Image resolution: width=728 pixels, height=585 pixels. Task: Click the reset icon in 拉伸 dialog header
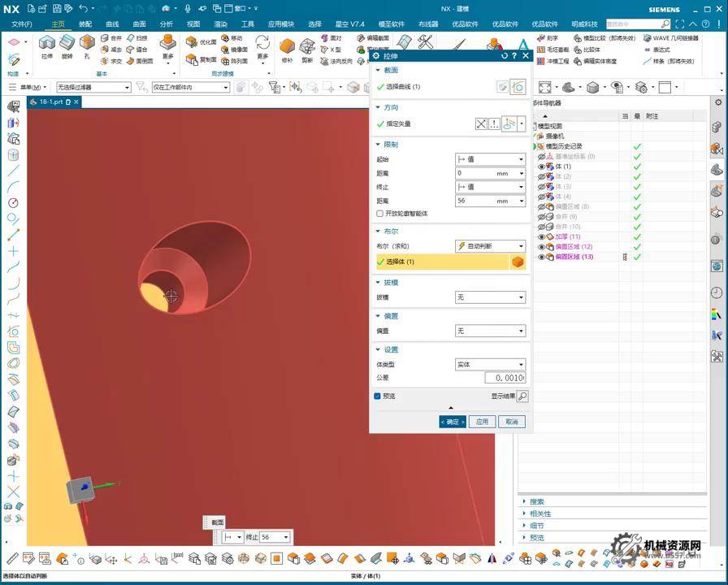505,56
